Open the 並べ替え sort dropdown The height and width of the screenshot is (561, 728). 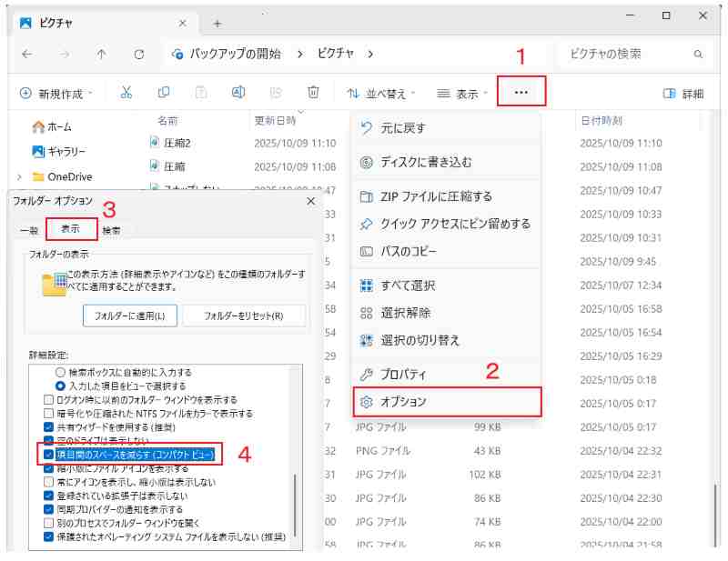(381, 94)
